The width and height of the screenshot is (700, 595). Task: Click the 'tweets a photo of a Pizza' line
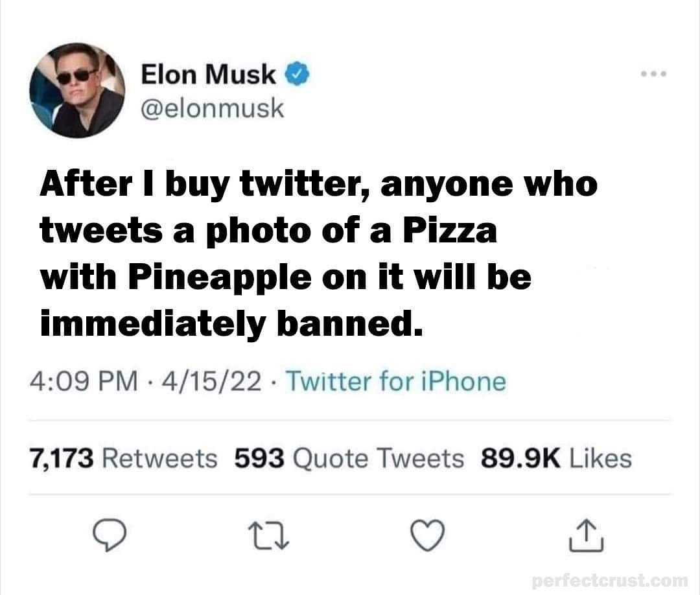coord(268,231)
